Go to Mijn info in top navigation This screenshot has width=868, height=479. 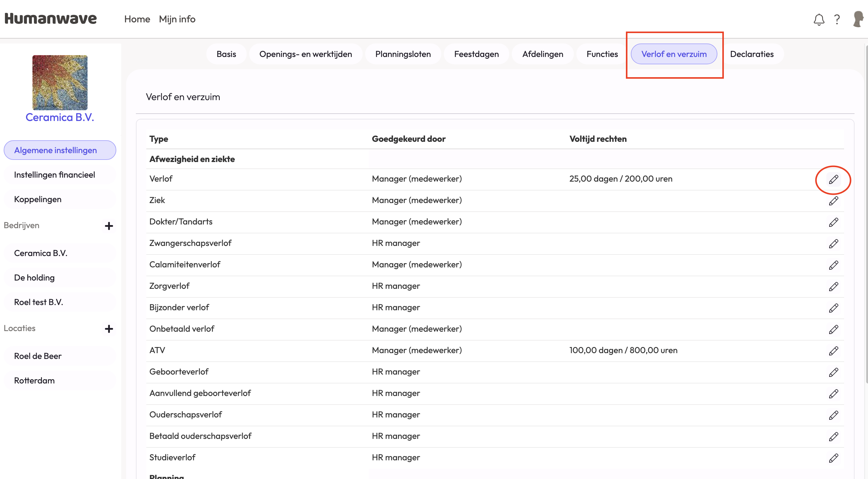point(177,19)
